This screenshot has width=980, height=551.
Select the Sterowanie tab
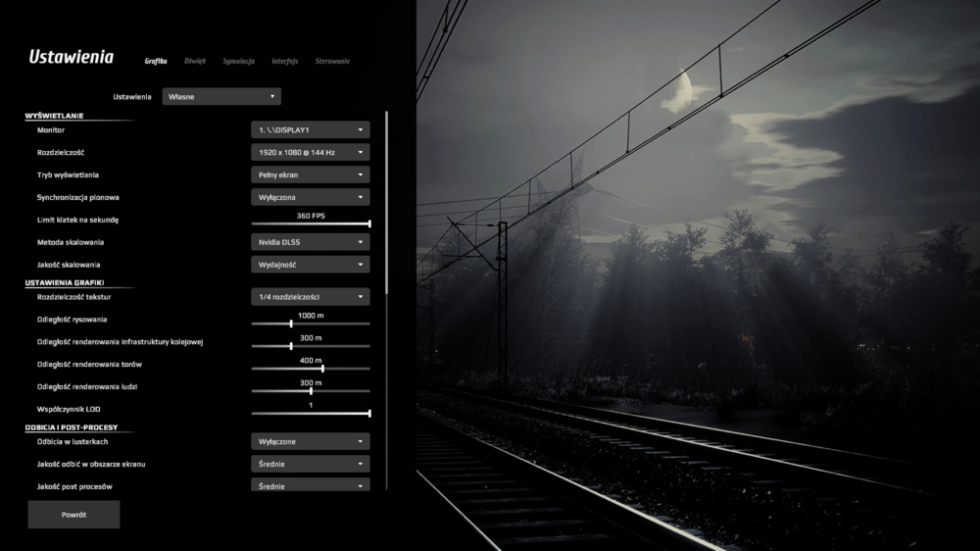(x=332, y=61)
